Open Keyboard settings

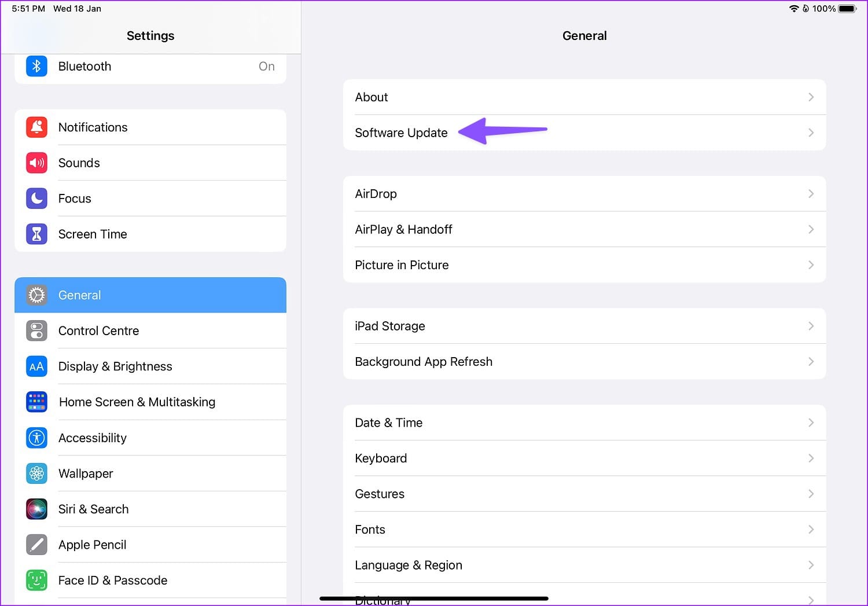(x=584, y=458)
